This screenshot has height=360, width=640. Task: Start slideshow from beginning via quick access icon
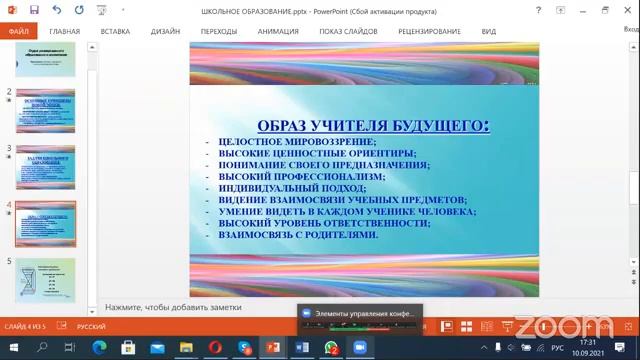point(101,10)
